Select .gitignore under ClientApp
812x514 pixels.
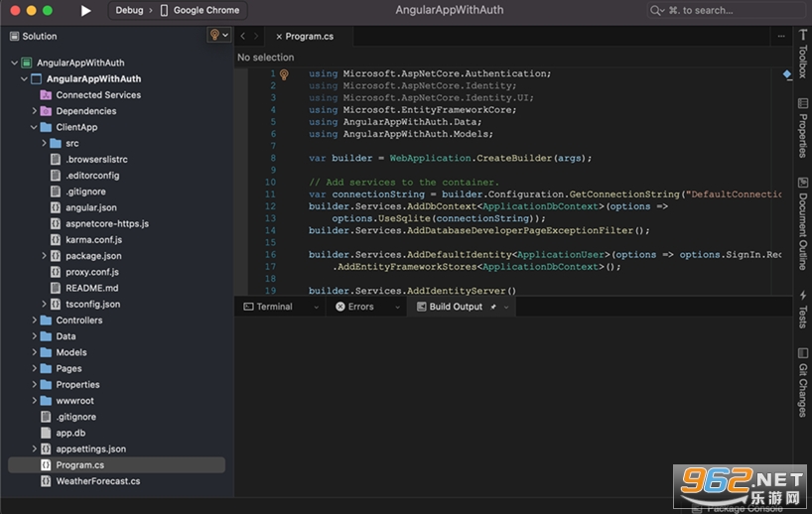click(x=85, y=191)
